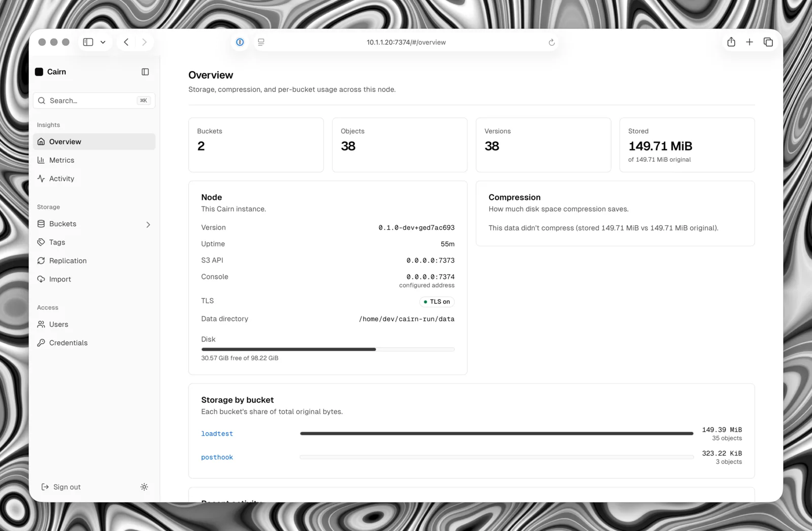Open the browser password manager icon
The height and width of the screenshot is (531, 812).
pyautogui.click(x=240, y=42)
